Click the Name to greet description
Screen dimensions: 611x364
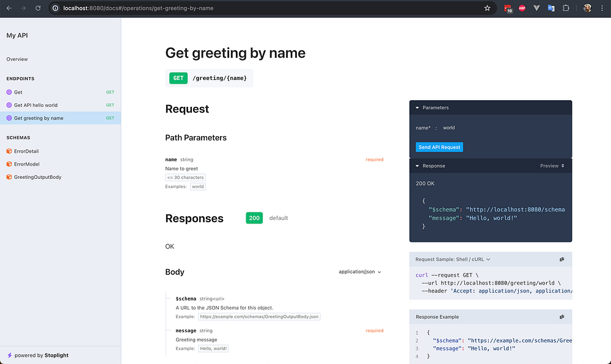[x=181, y=169]
